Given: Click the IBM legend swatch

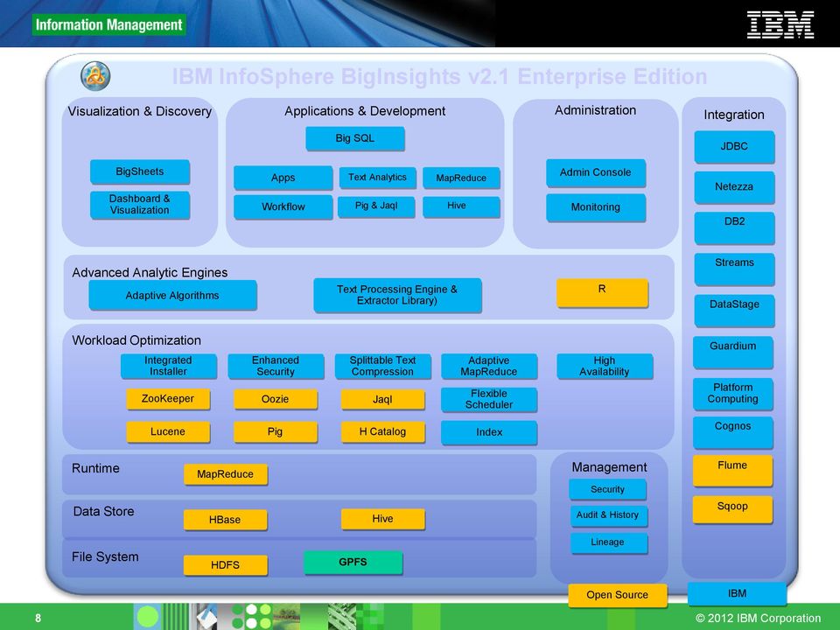Looking at the screenshot, I should click(x=737, y=593).
